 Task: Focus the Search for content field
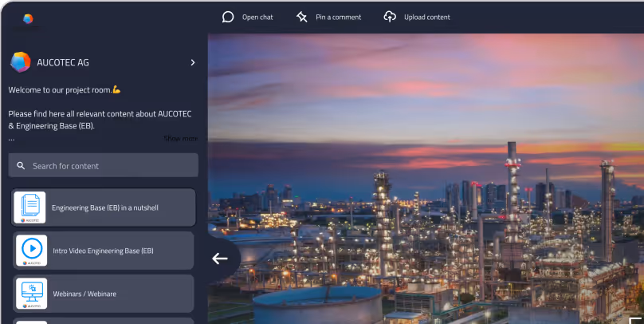tap(103, 166)
